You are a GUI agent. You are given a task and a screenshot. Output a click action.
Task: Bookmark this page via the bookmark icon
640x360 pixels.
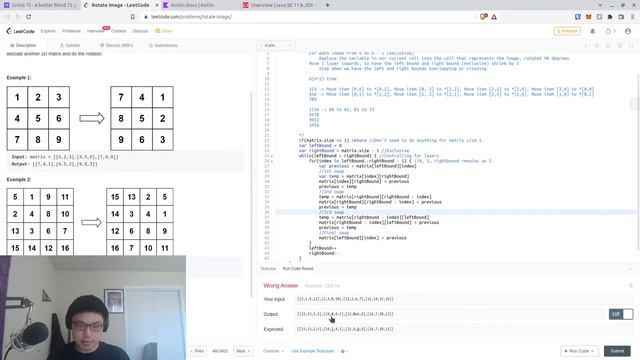[133, 17]
